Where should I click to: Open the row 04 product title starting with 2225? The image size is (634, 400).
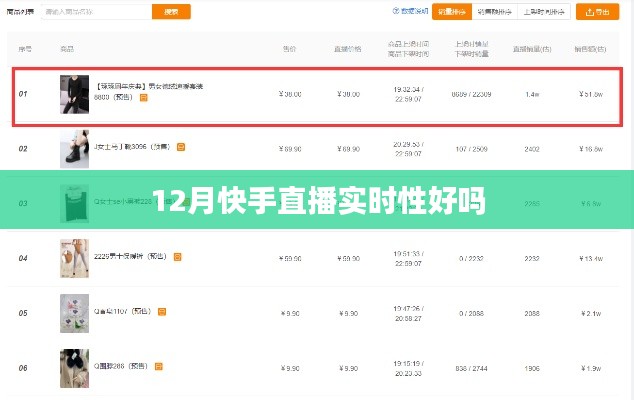pyautogui.click(x=130, y=256)
